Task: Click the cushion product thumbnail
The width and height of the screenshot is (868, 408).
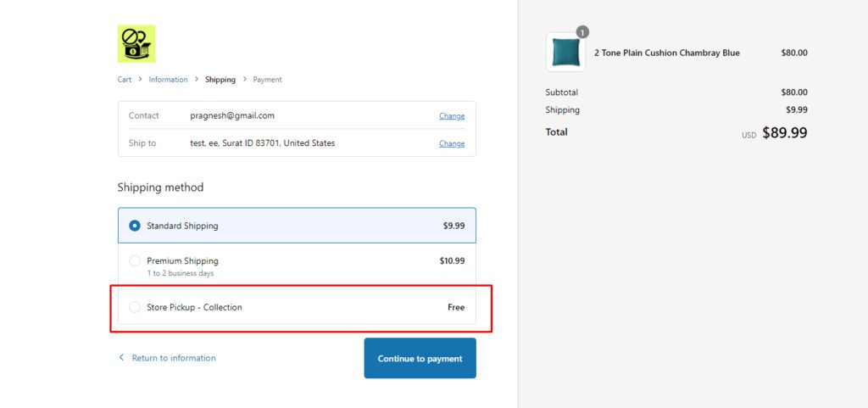Action: [x=565, y=53]
